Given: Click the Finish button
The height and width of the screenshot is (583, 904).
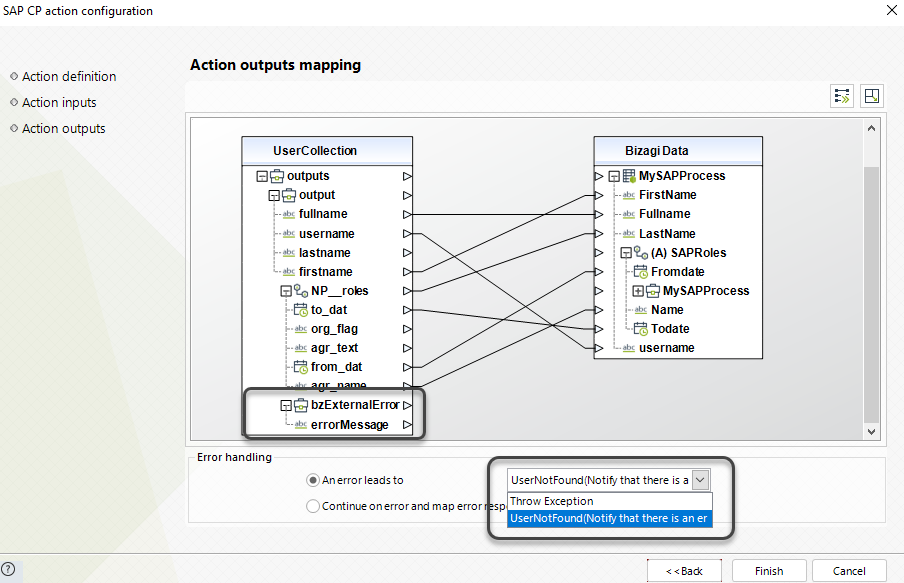Looking at the screenshot, I should (x=769, y=571).
